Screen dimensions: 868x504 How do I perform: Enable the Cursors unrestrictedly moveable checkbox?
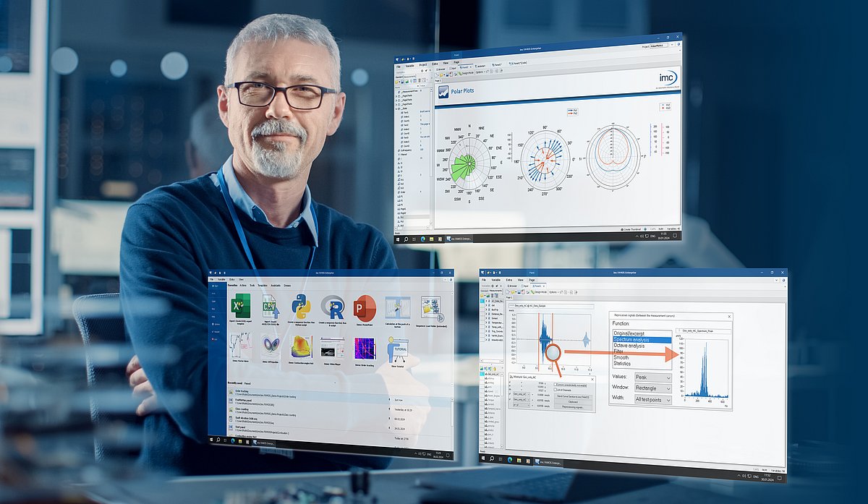(556, 383)
